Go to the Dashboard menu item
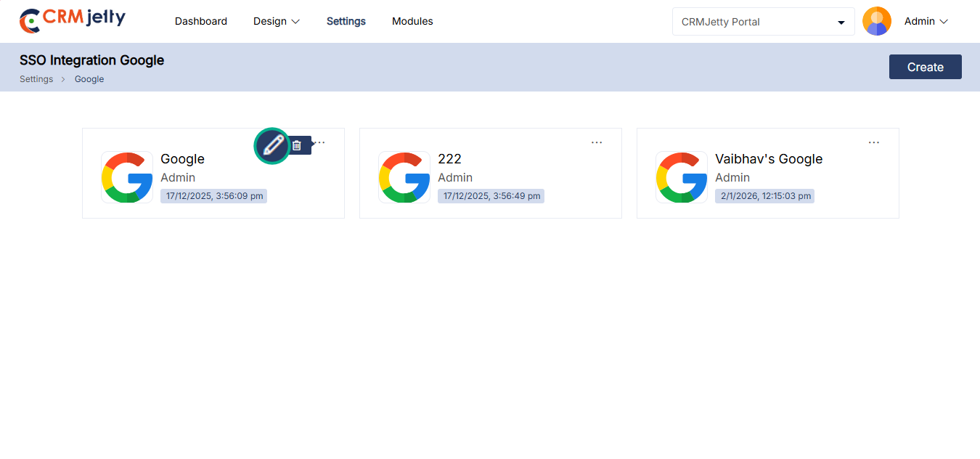The height and width of the screenshot is (459, 980). point(201,21)
